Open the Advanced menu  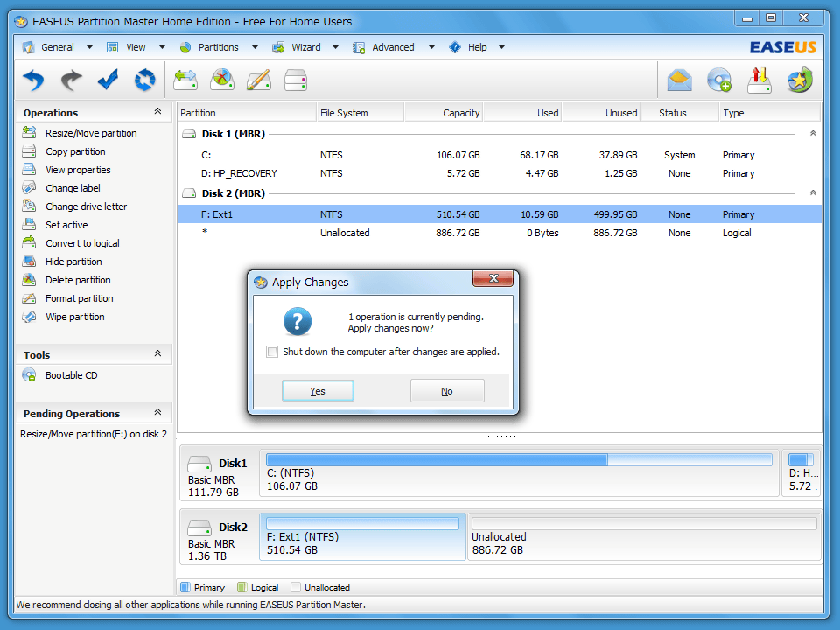393,47
